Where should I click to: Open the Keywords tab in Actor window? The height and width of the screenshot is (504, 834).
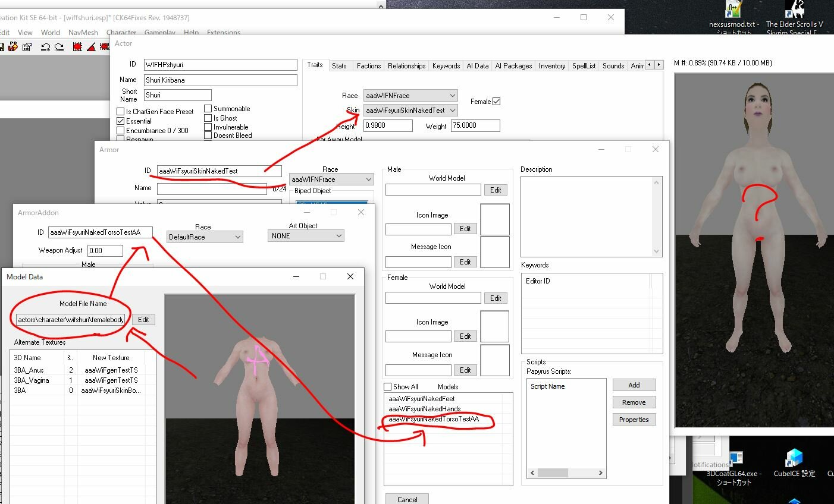pyautogui.click(x=446, y=66)
